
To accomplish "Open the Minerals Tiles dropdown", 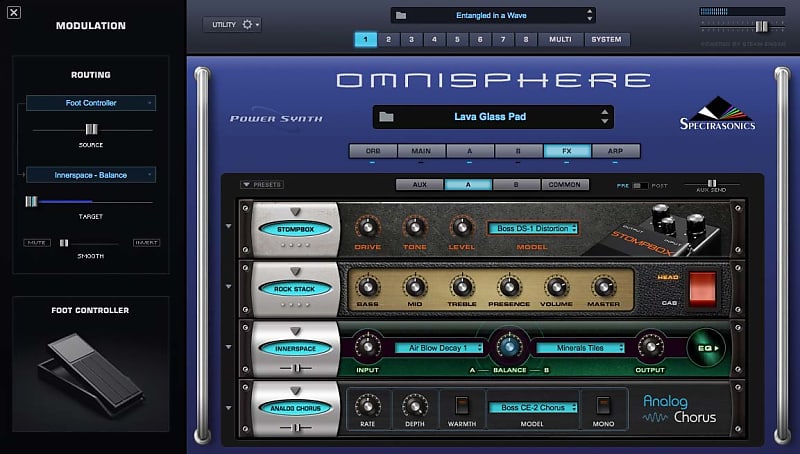I will pos(581,348).
